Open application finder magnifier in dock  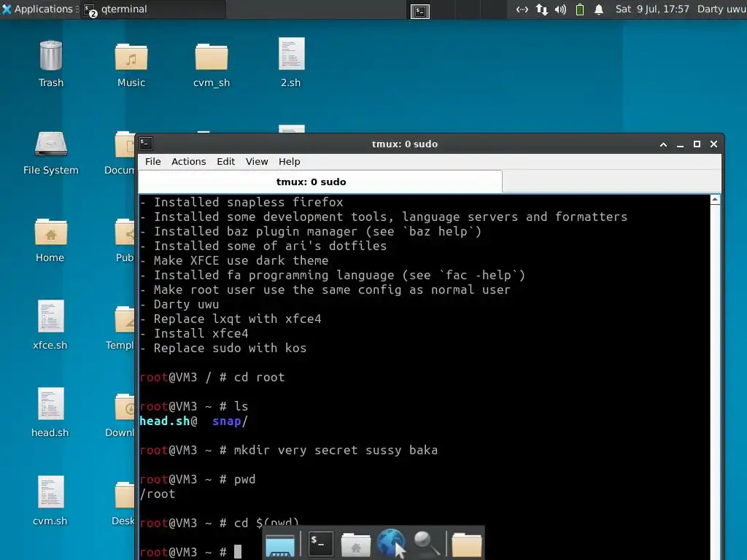click(x=426, y=543)
